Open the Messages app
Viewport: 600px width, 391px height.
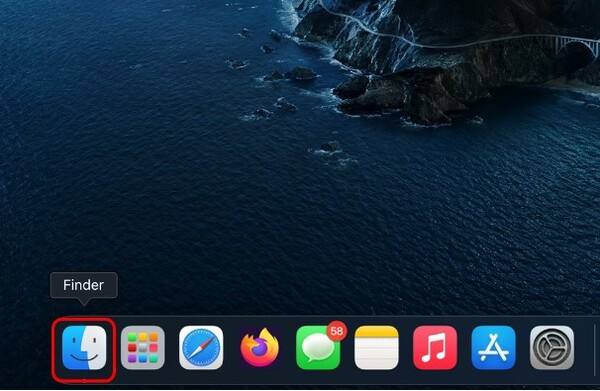pyautogui.click(x=318, y=348)
